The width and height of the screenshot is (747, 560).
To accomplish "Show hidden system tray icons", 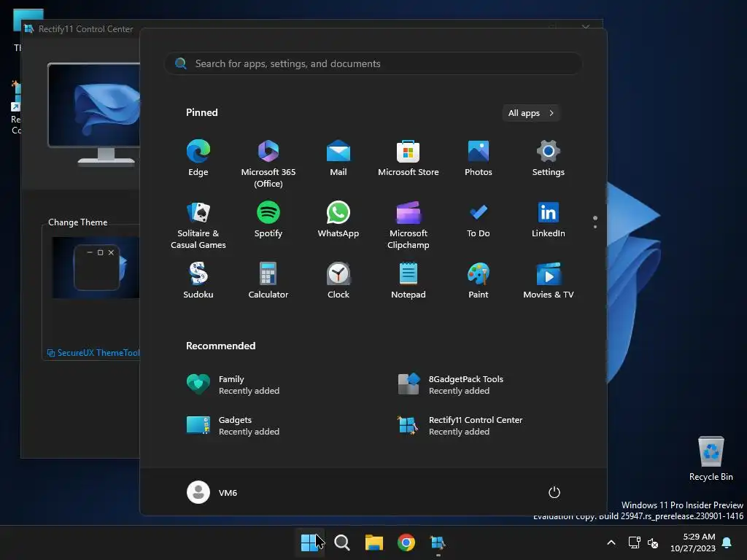I will pos(611,542).
